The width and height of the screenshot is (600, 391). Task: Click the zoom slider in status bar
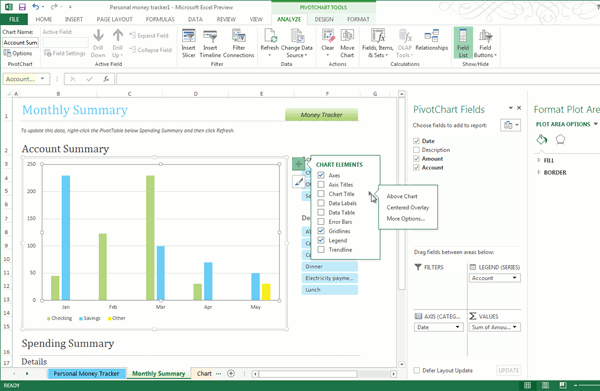pos(587,385)
